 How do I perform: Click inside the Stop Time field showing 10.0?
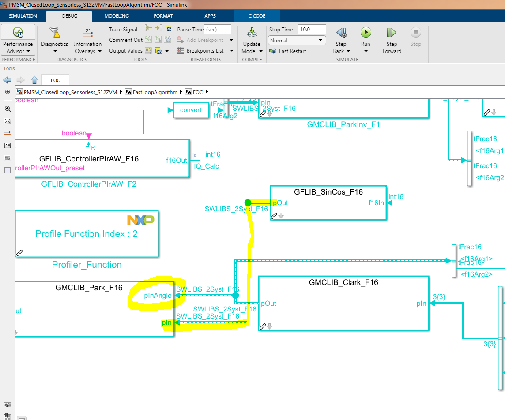pyautogui.click(x=312, y=29)
